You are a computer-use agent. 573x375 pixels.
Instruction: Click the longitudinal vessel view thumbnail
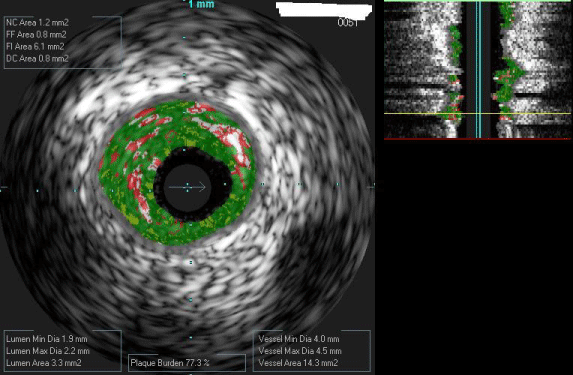[x=477, y=69]
